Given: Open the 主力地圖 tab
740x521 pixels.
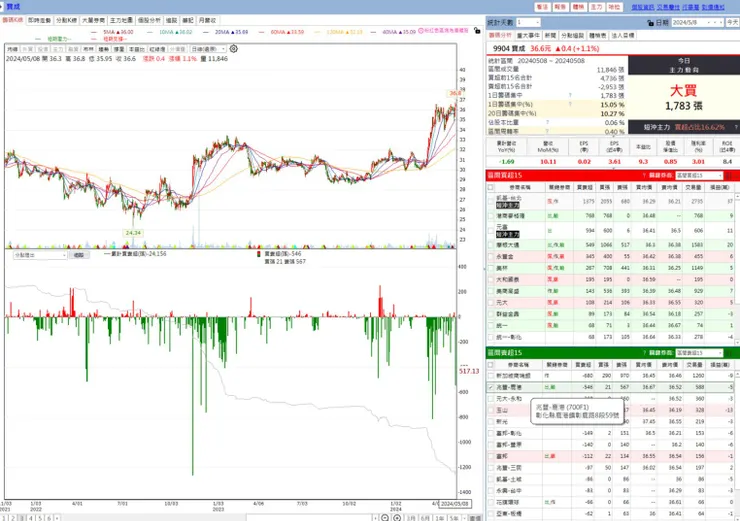Looking at the screenshot, I should click(121, 20).
